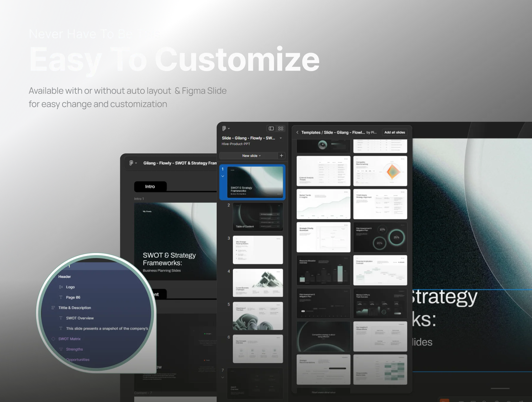532x402 pixels.
Task: Click Add all slides button
Action: point(395,132)
